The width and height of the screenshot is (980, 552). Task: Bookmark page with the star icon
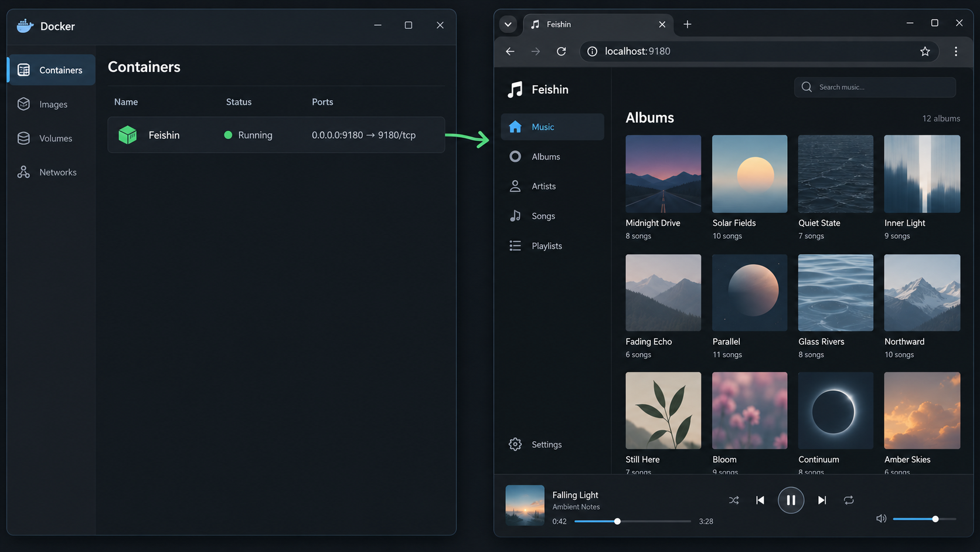coord(925,52)
